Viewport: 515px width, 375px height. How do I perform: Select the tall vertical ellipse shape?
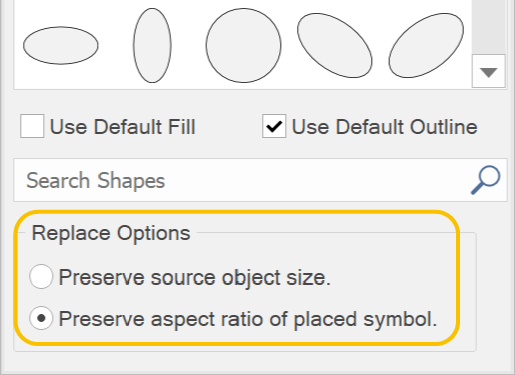[x=152, y=45]
